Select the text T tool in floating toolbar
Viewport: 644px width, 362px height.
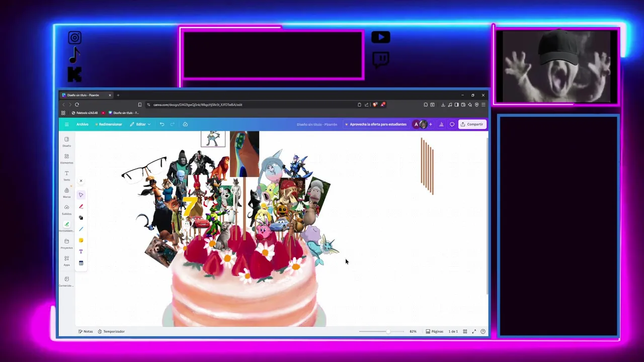(x=81, y=252)
